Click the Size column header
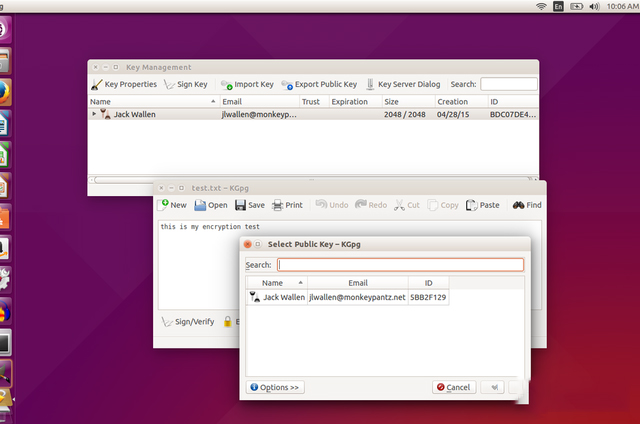Image resolution: width=640 pixels, height=424 pixels. coord(408,102)
